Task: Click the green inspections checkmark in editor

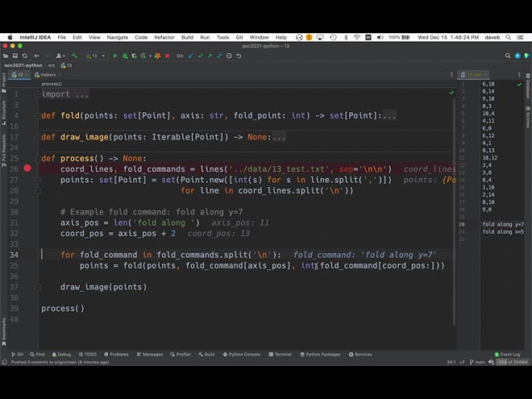Action: (451, 92)
